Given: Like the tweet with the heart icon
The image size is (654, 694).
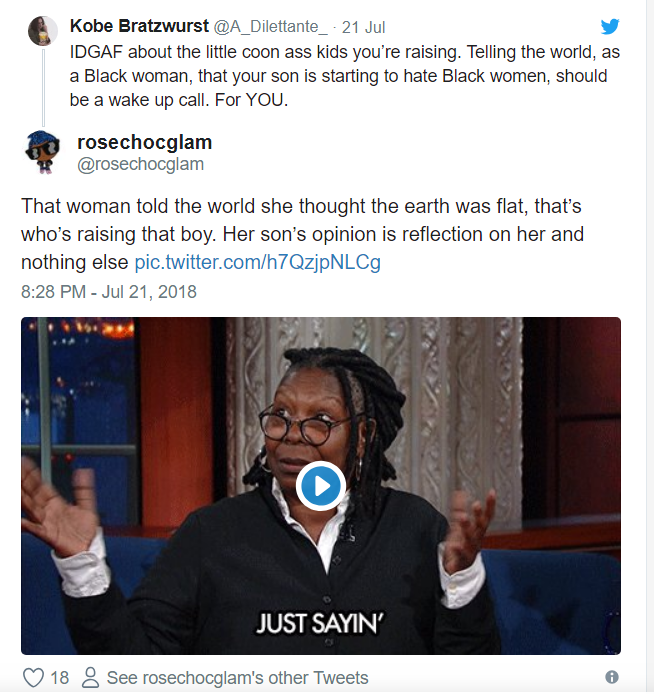Looking at the screenshot, I should tap(33, 678).
